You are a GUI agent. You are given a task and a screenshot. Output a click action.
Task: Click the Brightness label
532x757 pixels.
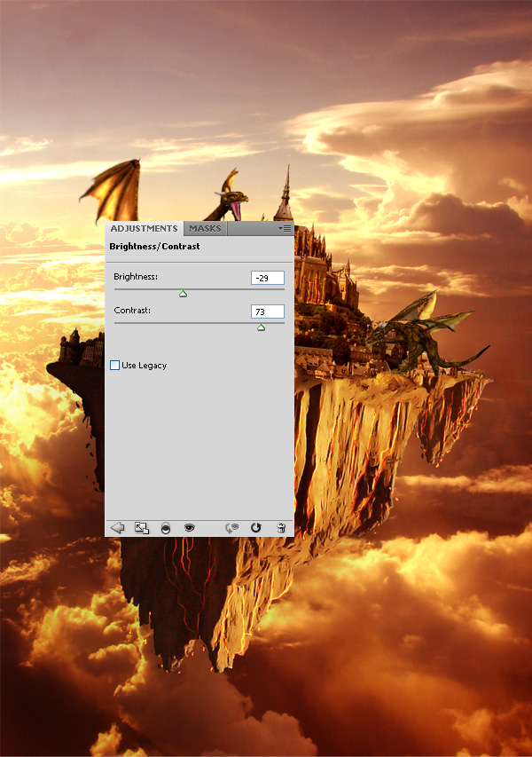[x=136, y=277]
